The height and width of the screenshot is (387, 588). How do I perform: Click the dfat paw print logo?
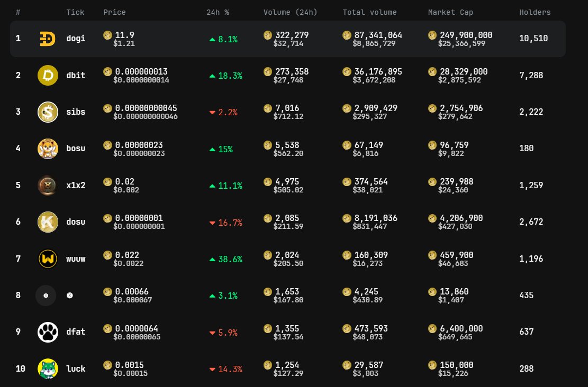point(48,332)
